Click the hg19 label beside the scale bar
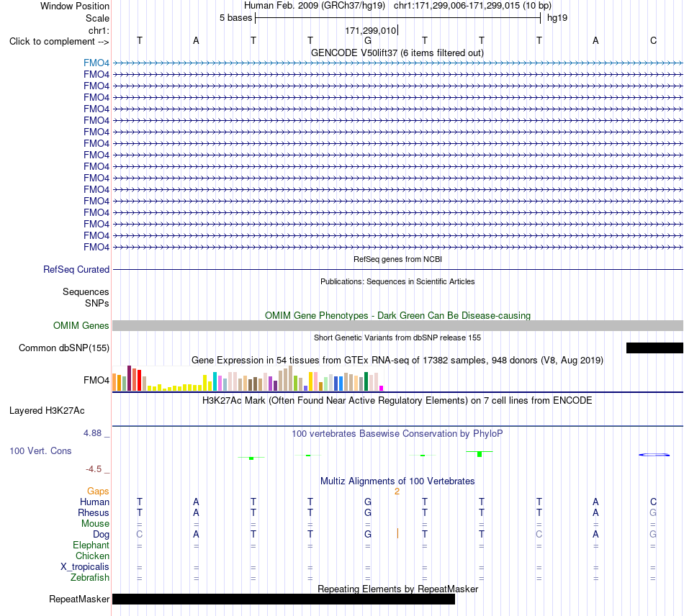The height and width of the screenshot is (616, 684). (557, 18)
